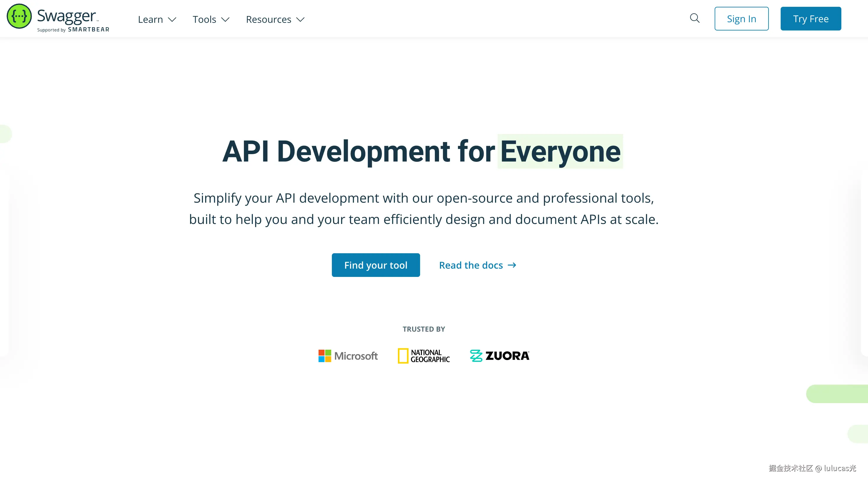
Task: Expand the Learn chevron arrow
Action: [172, 20]
